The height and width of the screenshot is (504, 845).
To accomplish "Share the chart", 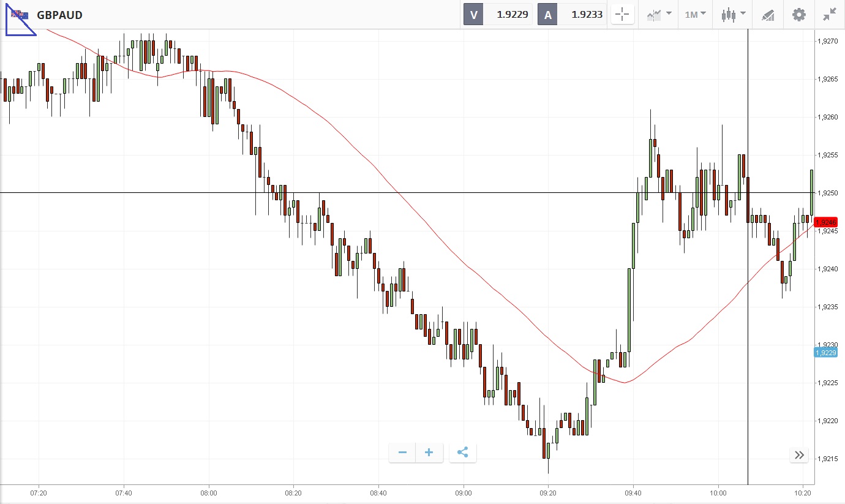I will coord(463,453).
